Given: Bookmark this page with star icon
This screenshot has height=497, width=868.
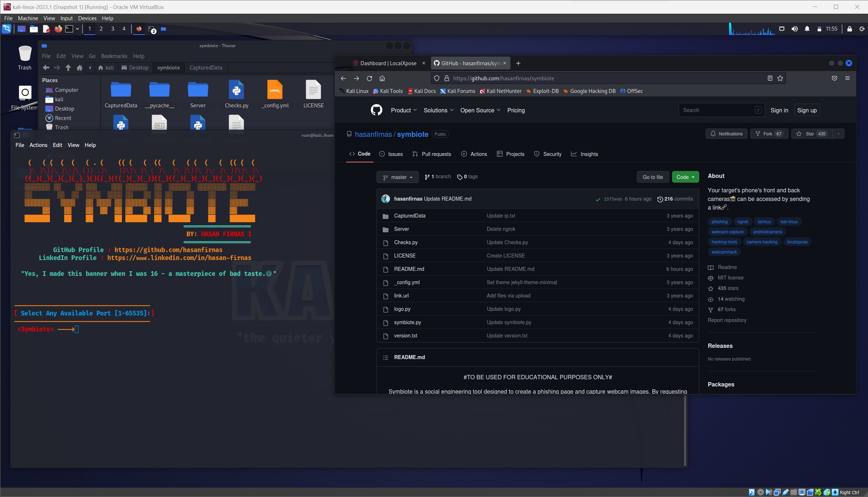Looking at the screenshot, I should 780,78.
